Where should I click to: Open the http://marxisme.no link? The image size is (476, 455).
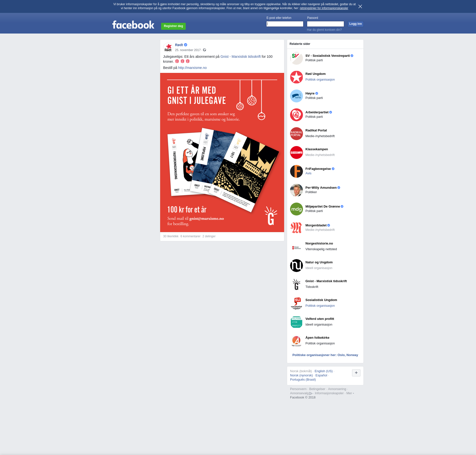coord(192,68)
